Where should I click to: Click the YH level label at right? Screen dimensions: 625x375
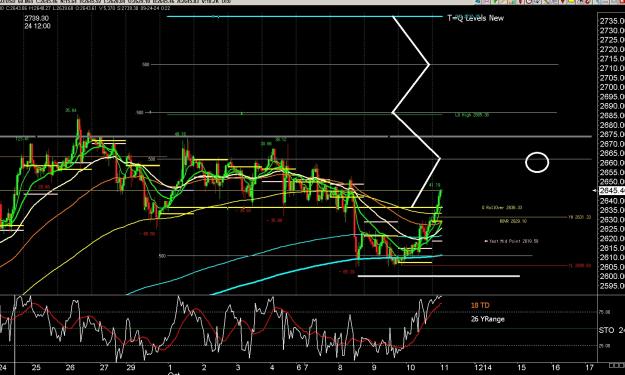click(x=579, y=217)
